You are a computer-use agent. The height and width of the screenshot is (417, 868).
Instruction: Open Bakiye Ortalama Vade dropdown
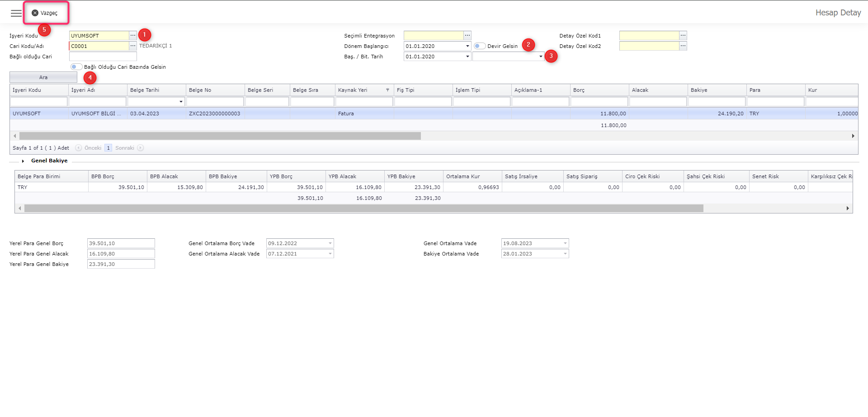coord(565,254)
